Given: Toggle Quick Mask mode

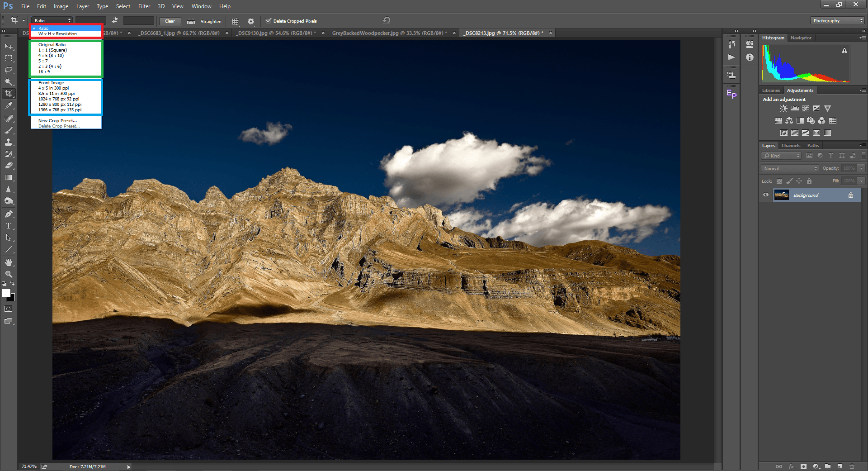Looking at the screenshot, I should pyautogui.click(x=9, y=309).
